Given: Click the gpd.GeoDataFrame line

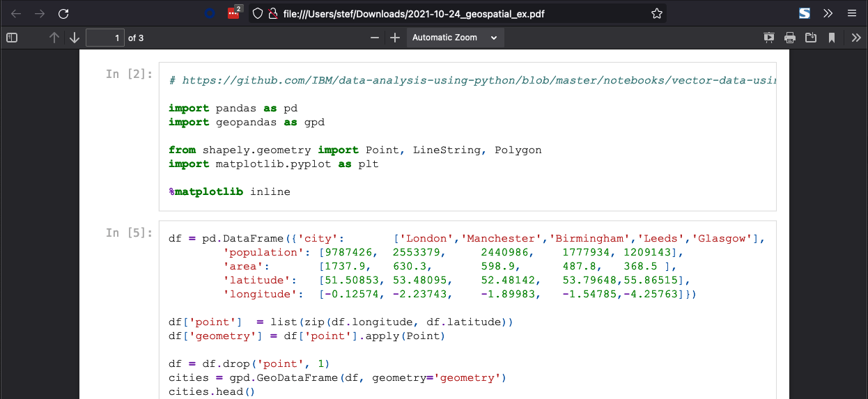Looking at the screenshot, I should click(338, 378).
